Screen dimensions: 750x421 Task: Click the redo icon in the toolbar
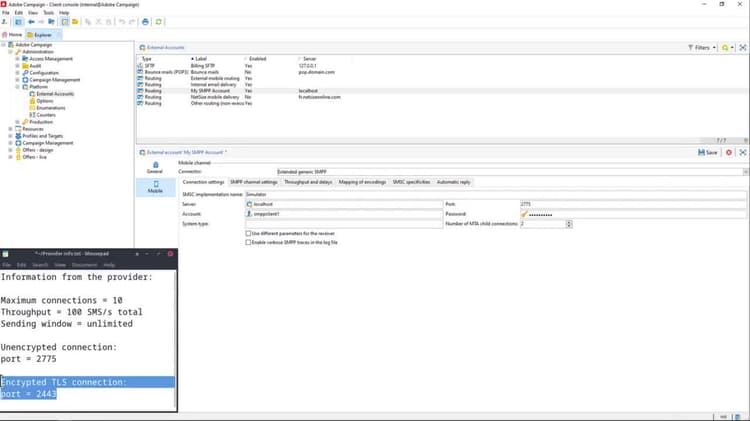(132, 22)
